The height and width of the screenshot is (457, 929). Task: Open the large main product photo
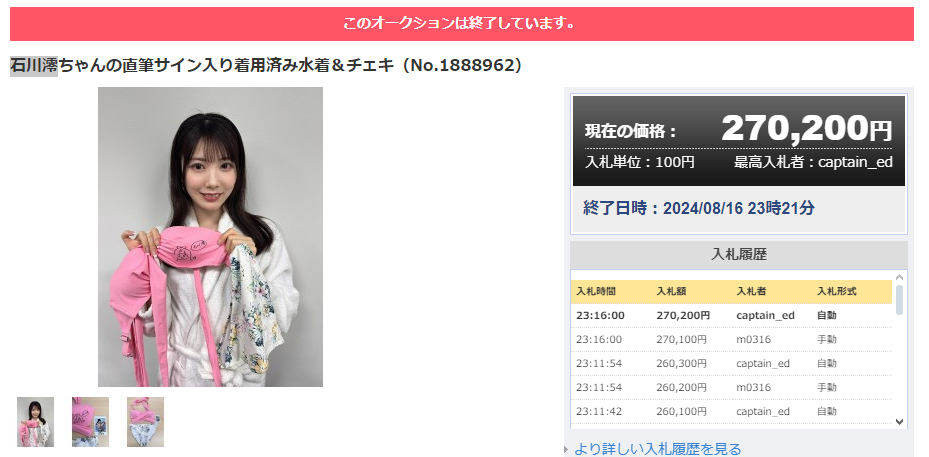(x=210, y=237)
